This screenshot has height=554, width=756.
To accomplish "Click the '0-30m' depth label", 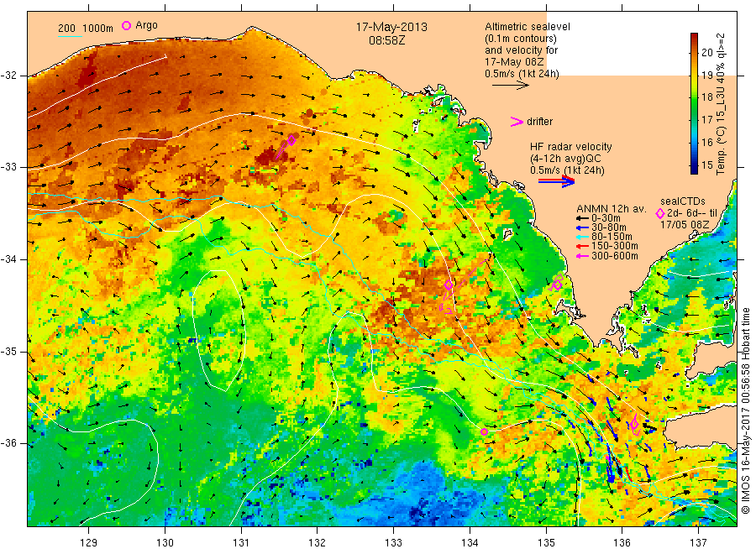I will (606, 218).
